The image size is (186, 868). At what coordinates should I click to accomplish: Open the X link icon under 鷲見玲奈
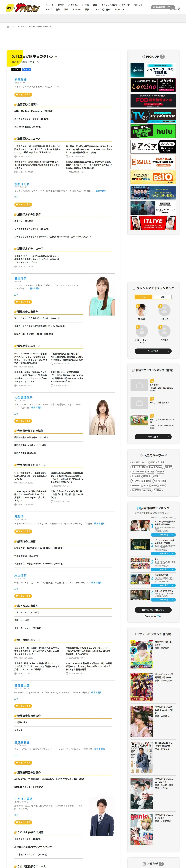point(16,295)
